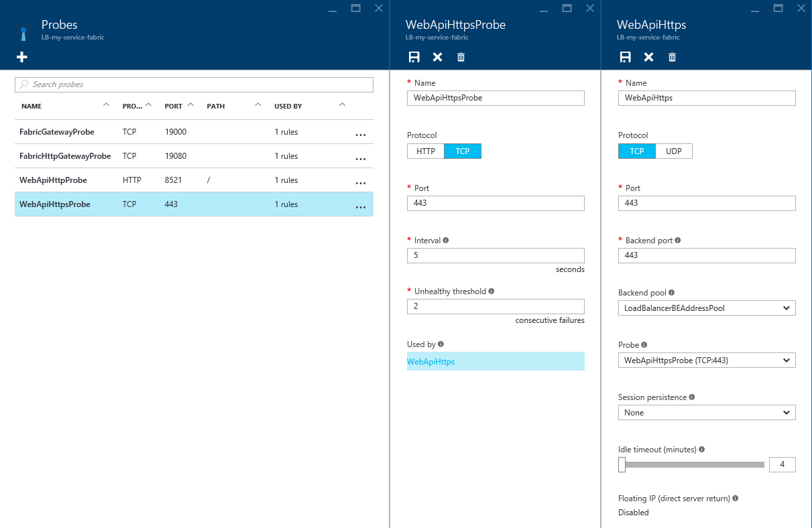
Task: Save the WebApiHttps rule changes
Action: 625,57
